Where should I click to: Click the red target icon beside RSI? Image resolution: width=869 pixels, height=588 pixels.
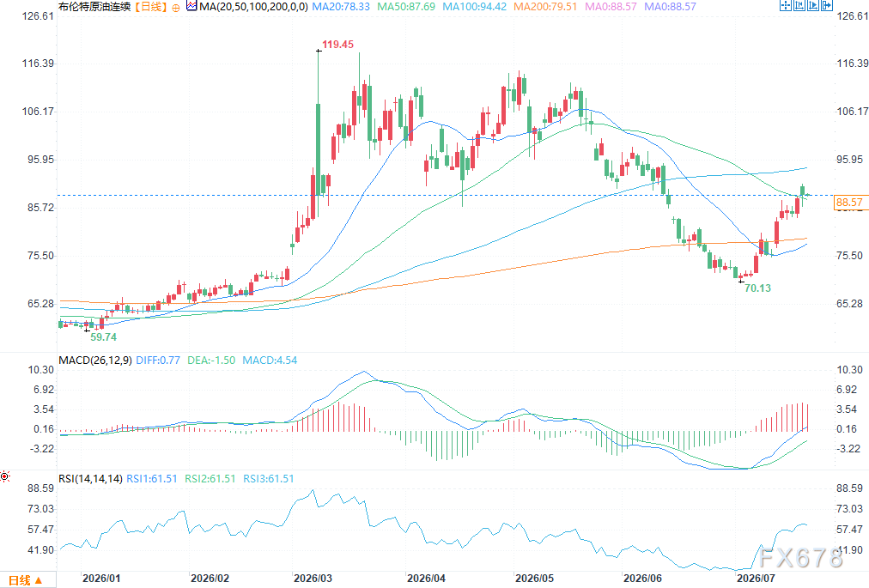click(5, 476)
